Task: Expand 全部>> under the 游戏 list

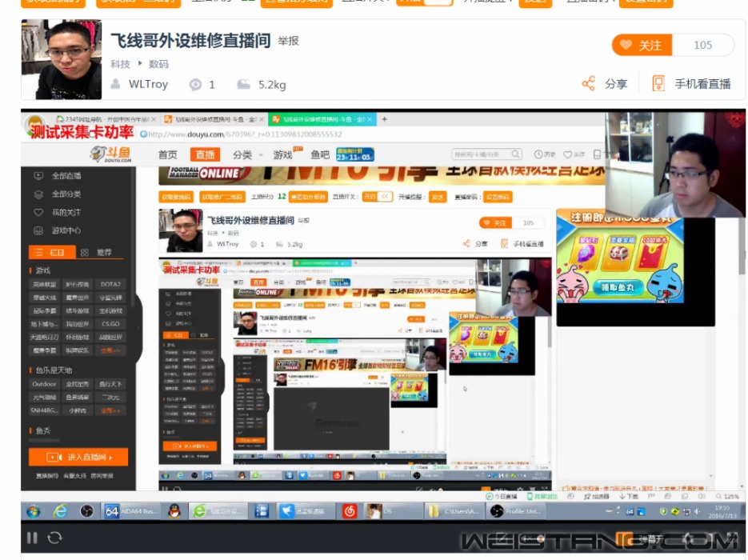Action: (110, 350)
